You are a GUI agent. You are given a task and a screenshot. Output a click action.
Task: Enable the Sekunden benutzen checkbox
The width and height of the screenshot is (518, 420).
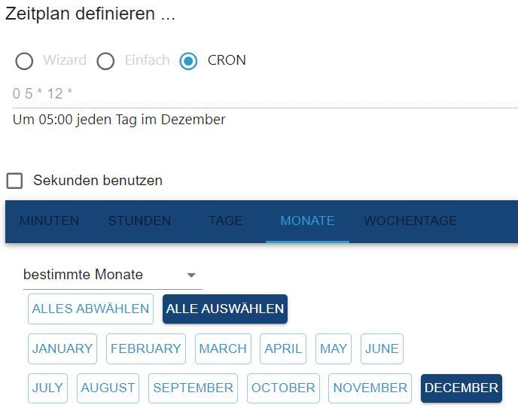[x=14, y=181]
